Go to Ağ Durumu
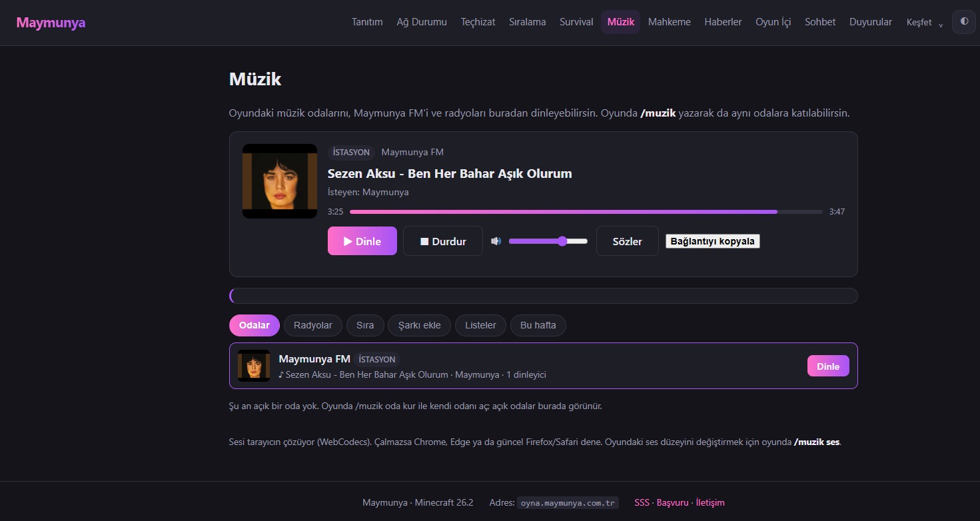This screenshot has width=980, height=521. point(422,22)
